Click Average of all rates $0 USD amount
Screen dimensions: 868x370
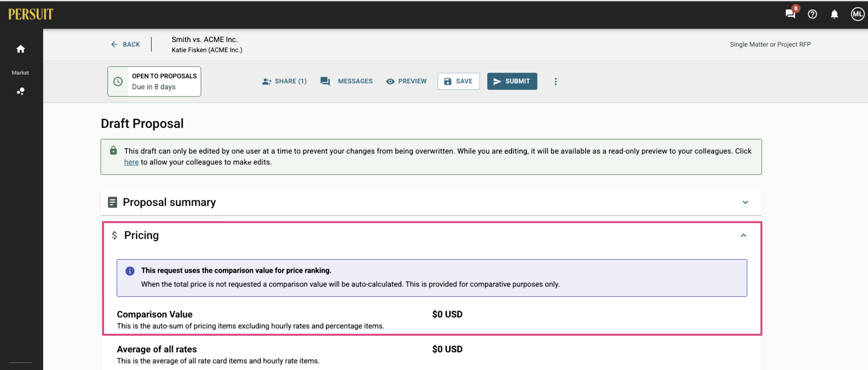[447, 349]
